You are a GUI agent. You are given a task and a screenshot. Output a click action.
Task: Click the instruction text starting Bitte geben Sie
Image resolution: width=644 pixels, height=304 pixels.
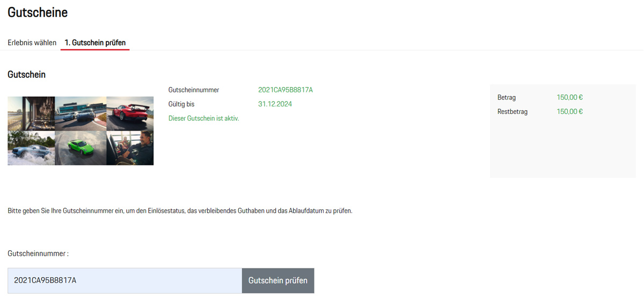(180, 211)
